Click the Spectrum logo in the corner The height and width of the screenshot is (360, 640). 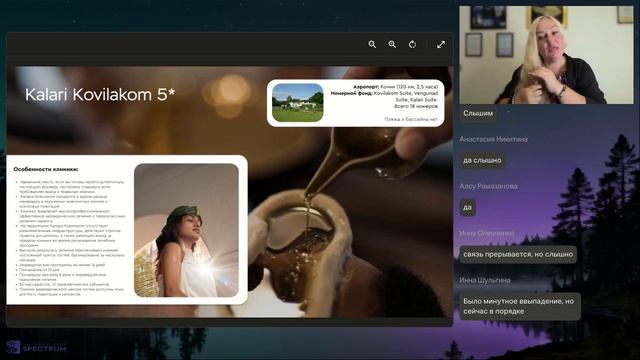pos(36,348)
